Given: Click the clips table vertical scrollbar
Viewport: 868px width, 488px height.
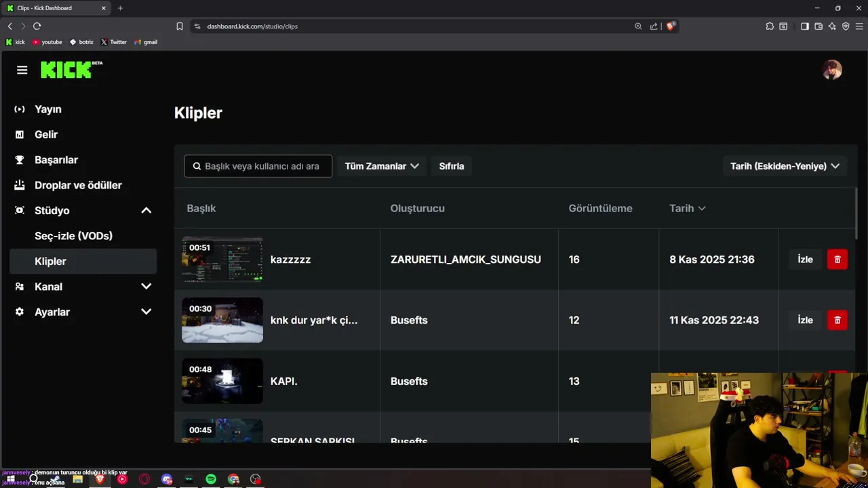Looking at the screenshot, I should tap(856, 213).
